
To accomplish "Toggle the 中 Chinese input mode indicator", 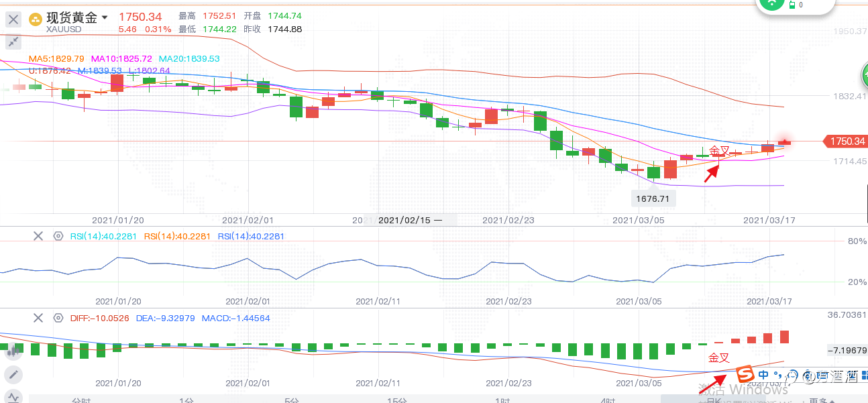I will (764, 375).
